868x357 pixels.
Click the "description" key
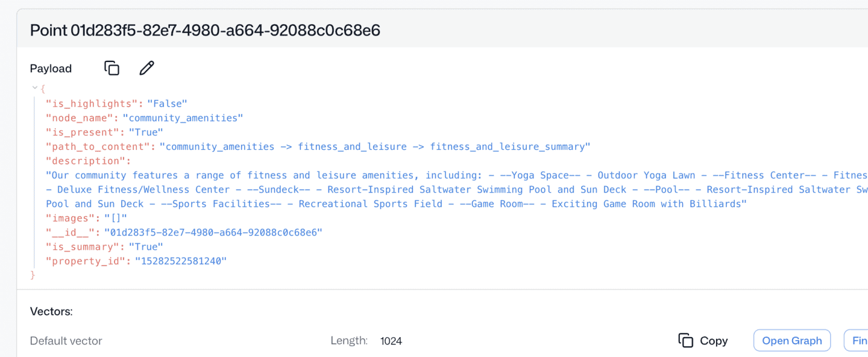point(87,161)
